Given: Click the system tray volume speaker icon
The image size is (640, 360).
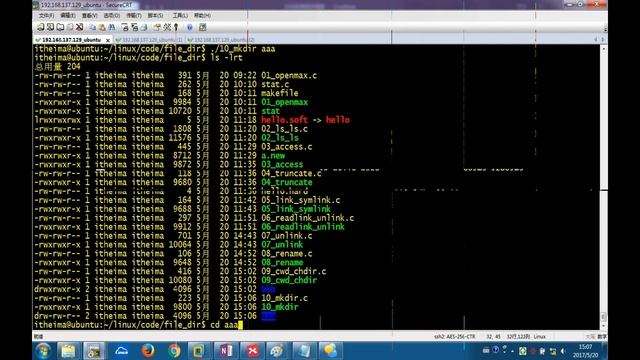Looking at the screenshot, I should (563, 351).
